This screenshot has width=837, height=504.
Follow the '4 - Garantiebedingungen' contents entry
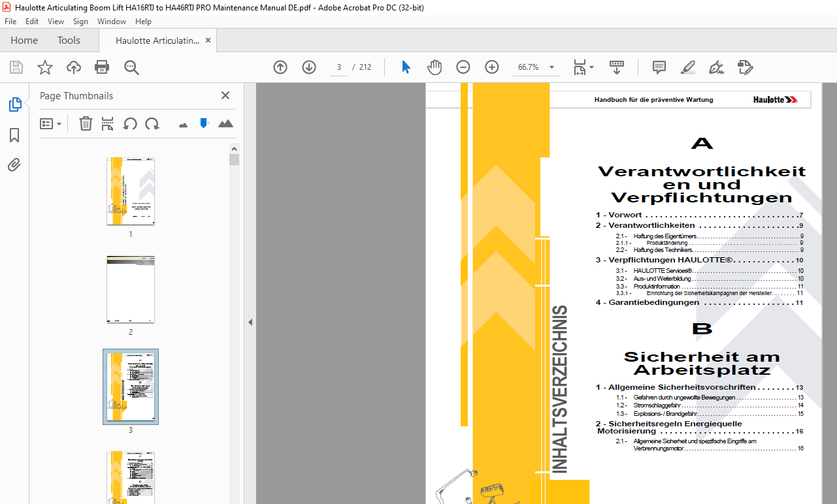point(699,303)
